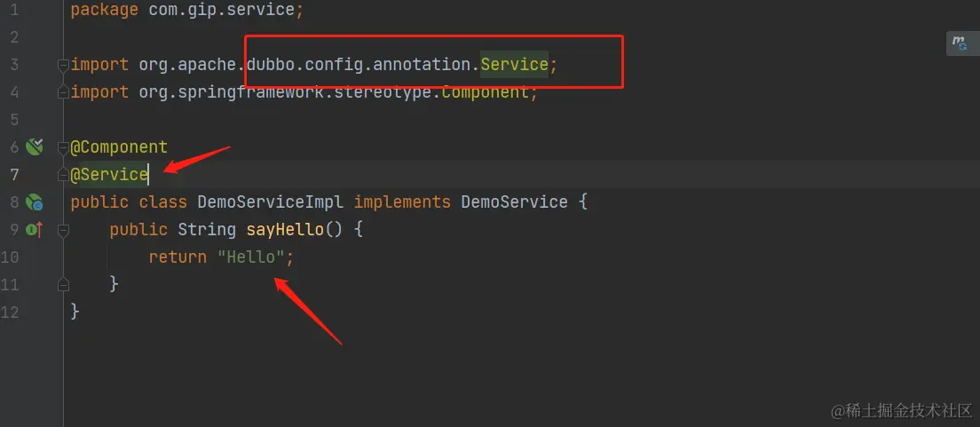This screenshot has width=980, height=427.
Task: Click the return keyword on line 10
Action: tap(178, 257)
